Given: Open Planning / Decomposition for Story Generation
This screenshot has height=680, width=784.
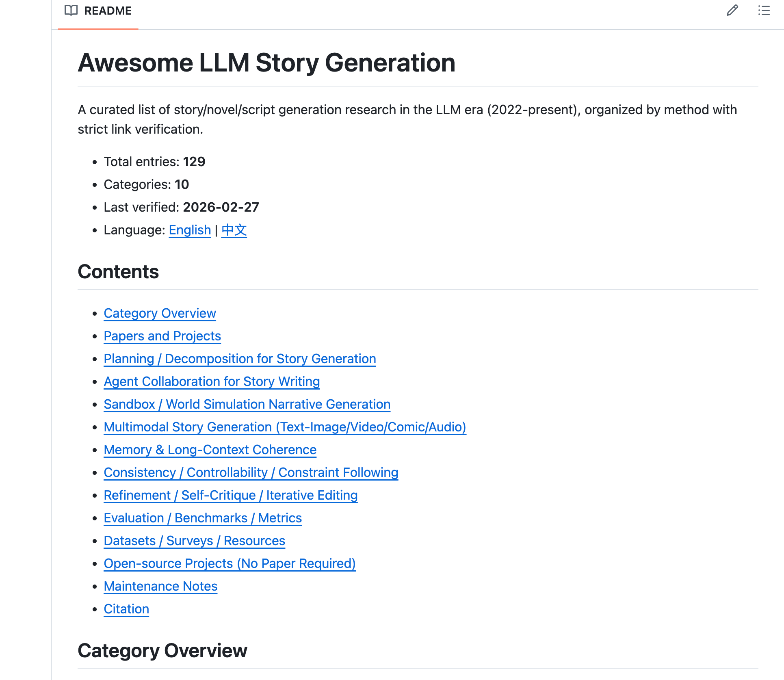Looking at the screenshot, I should coord(240,359).
